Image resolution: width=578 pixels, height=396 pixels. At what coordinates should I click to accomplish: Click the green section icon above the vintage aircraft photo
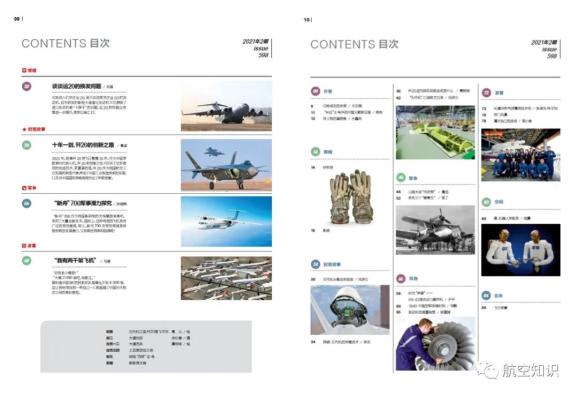401,178
